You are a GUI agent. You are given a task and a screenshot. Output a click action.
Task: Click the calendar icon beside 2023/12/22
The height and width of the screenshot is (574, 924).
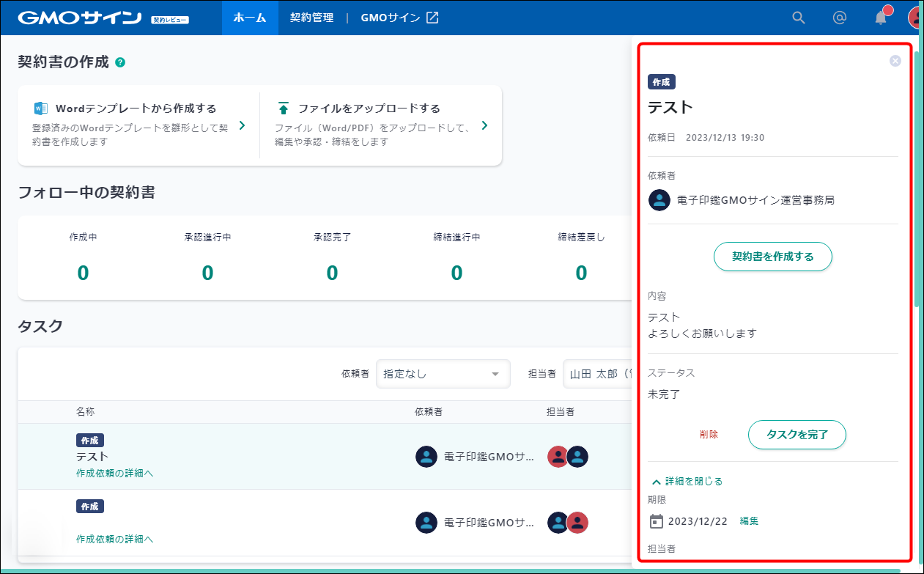click(x=658, y=520)
